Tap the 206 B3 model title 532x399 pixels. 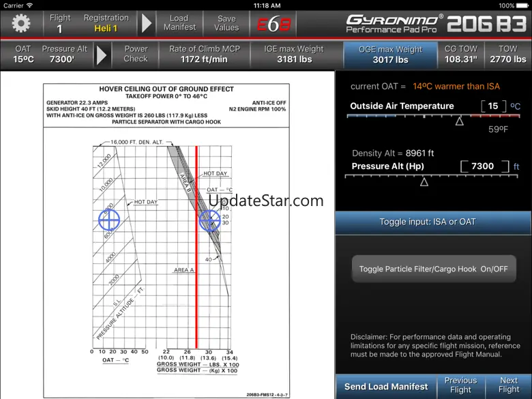pos(487,24)
